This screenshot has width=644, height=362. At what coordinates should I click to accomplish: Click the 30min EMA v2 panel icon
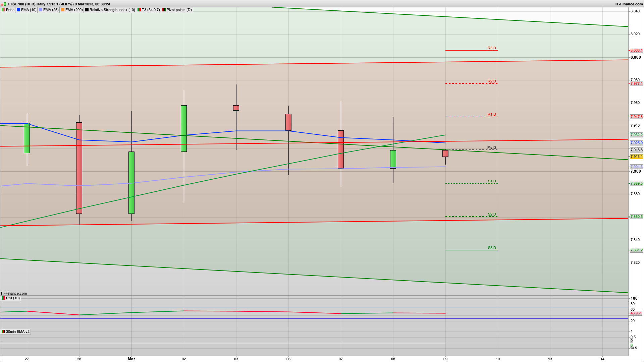(x=3, y=331)
